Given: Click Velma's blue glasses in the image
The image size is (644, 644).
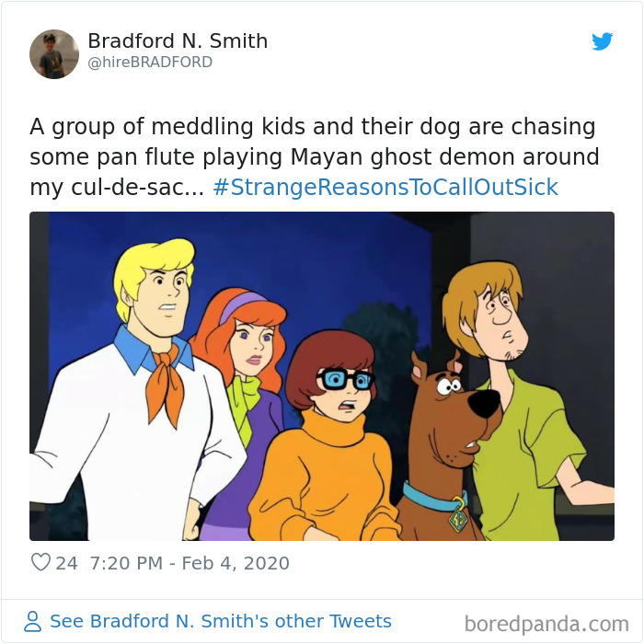Looking at the screenshot, I should pos(345,379).
